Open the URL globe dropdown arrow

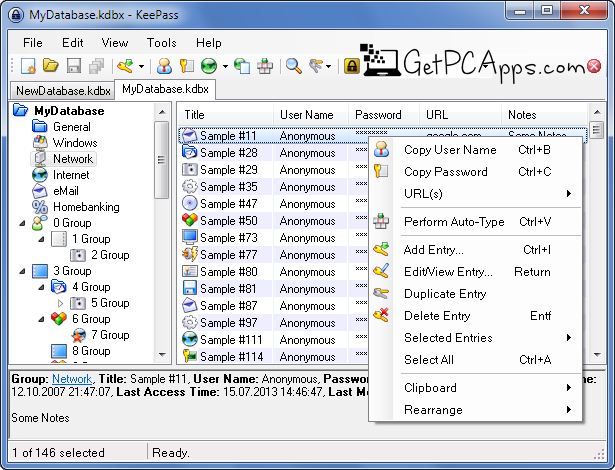(225, 66)
